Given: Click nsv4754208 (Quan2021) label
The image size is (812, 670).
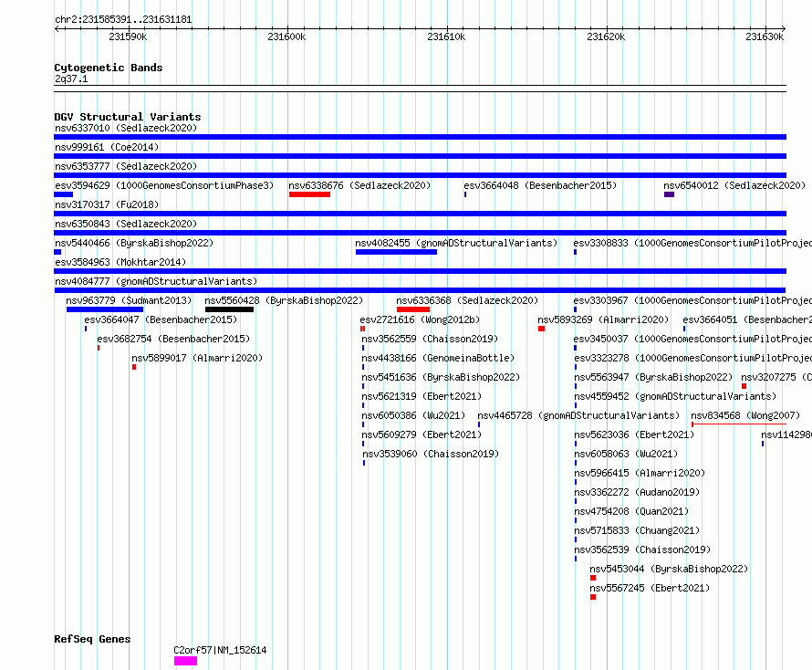Looking at the screenshot, I should 631,511.
